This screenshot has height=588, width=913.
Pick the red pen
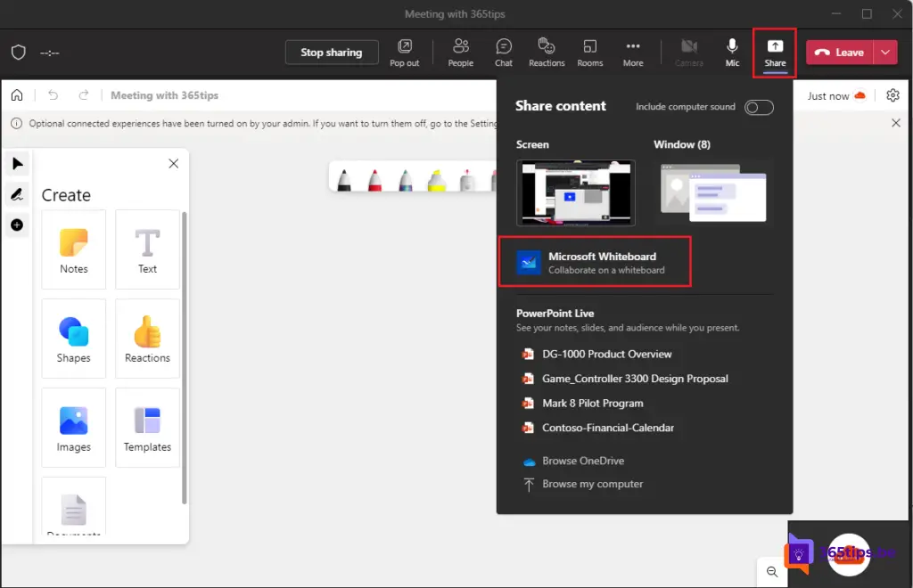[375, 180]
